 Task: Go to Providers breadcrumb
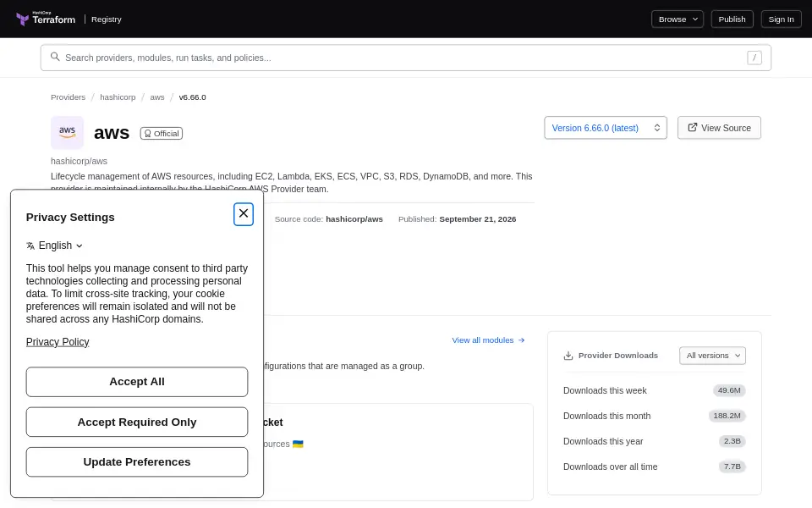point(68,97)
